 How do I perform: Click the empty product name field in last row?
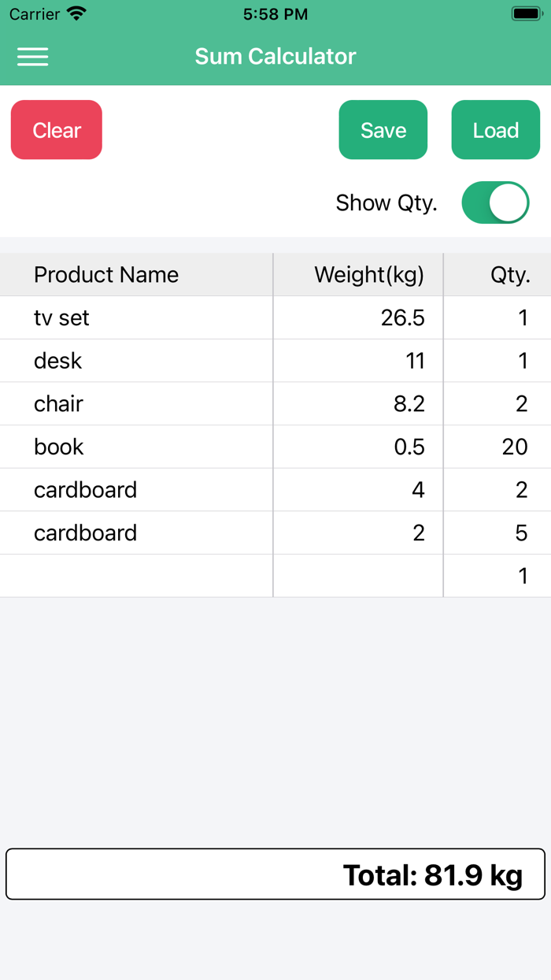(134, 575)
